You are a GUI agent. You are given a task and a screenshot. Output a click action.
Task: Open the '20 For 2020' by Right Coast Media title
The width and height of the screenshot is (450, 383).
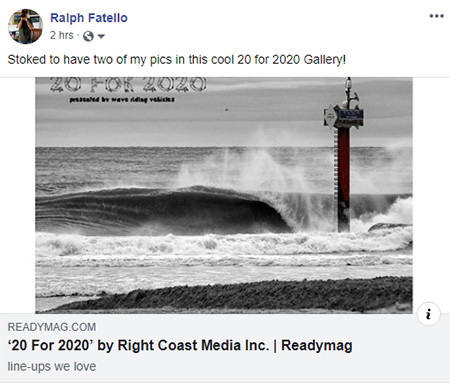click(180, 345)
